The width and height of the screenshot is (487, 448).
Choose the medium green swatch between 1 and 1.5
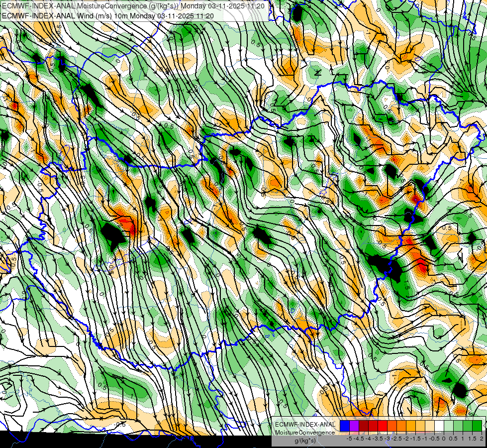tap(468, 426)
